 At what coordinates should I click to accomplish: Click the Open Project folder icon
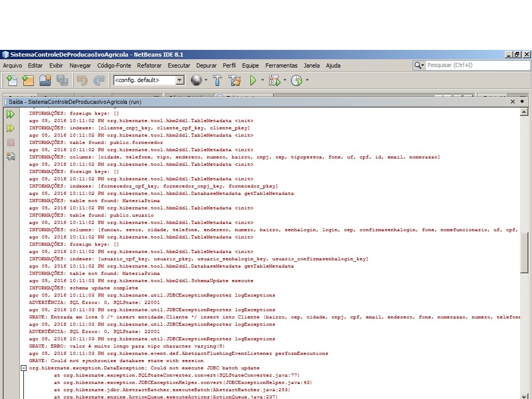(x=45, y=81)
